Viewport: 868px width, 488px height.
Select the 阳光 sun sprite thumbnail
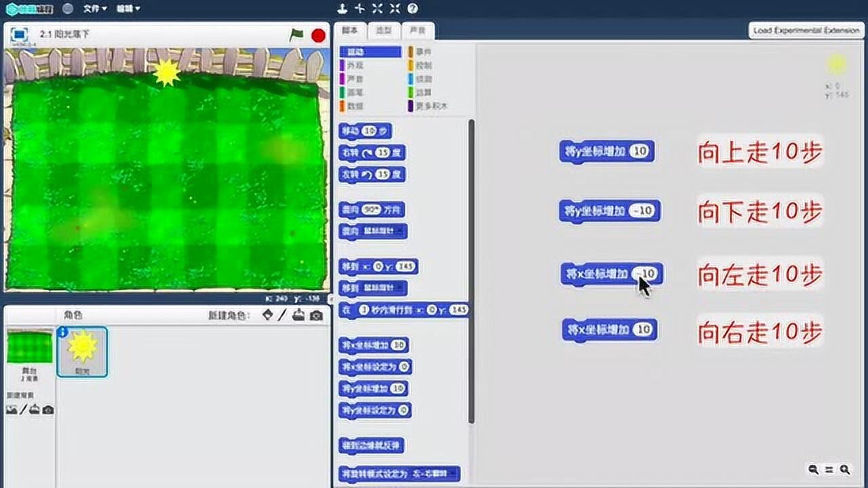pos(82,351)
